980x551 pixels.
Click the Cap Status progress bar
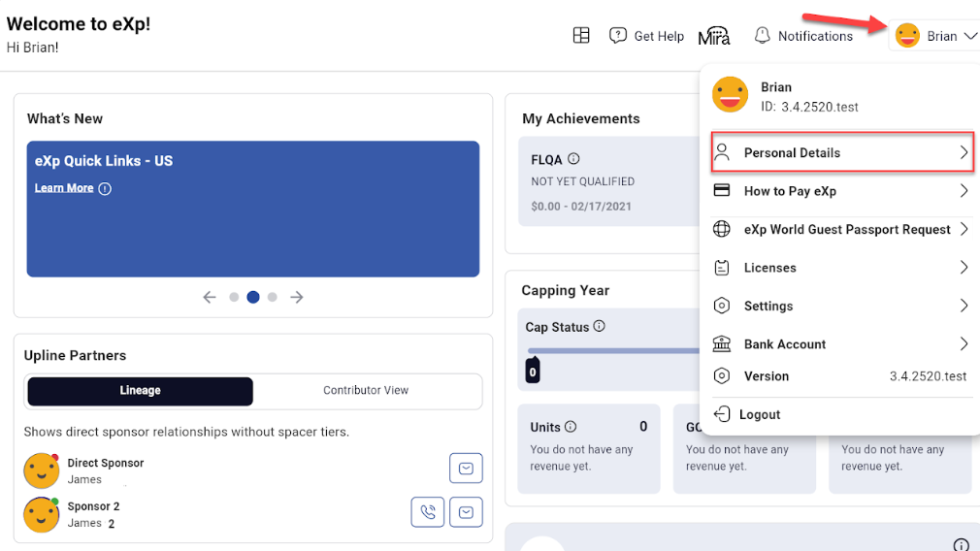[x=613, y=351]
